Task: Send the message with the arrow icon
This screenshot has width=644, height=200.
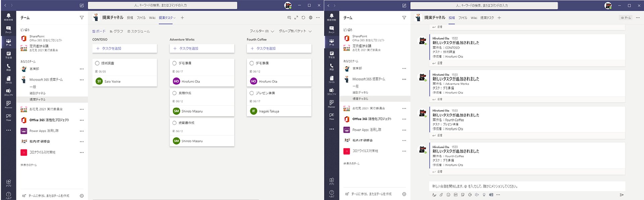Action: 622,195
